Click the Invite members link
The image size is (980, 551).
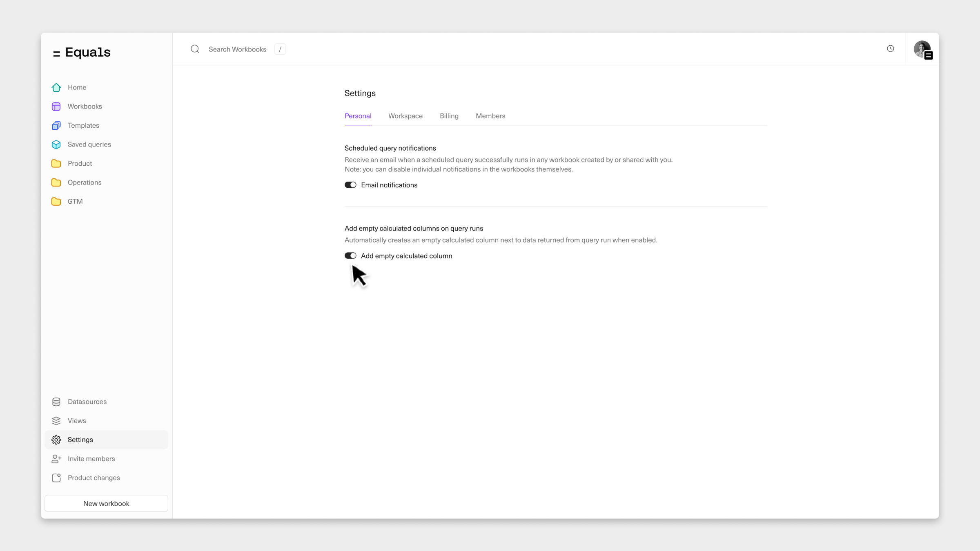pyautogui.click(x=91, y=459)
